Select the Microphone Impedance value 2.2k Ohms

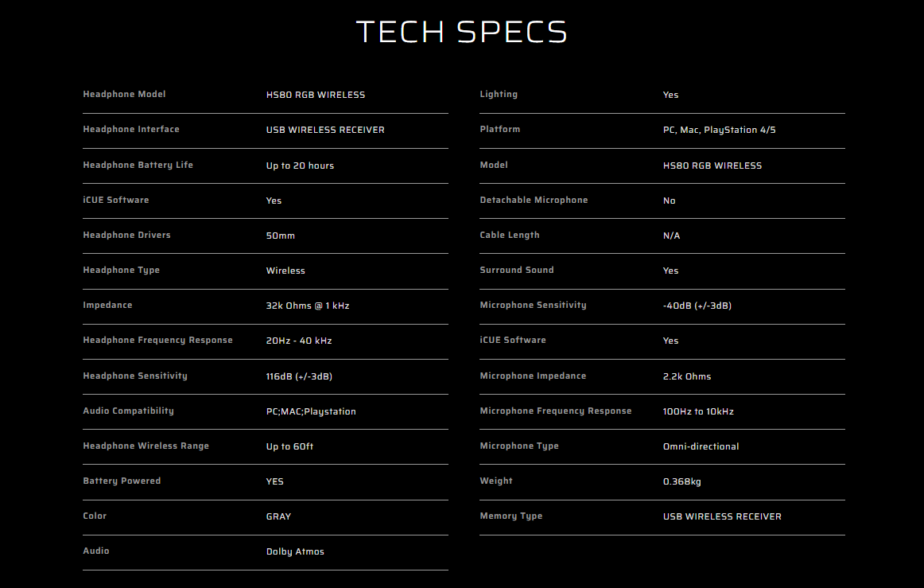[x=687, y=376]
